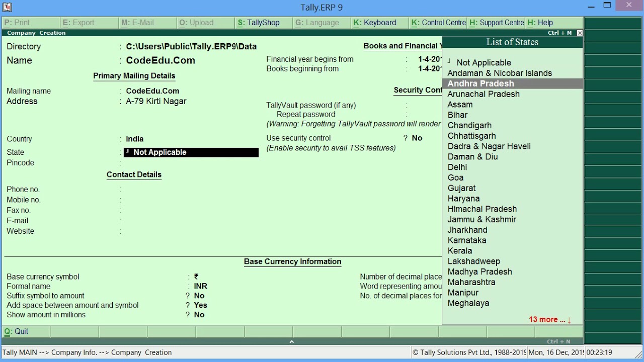Close the Company Creation panel with X
This screenshot has height=362, width=644.
(580, 33)
